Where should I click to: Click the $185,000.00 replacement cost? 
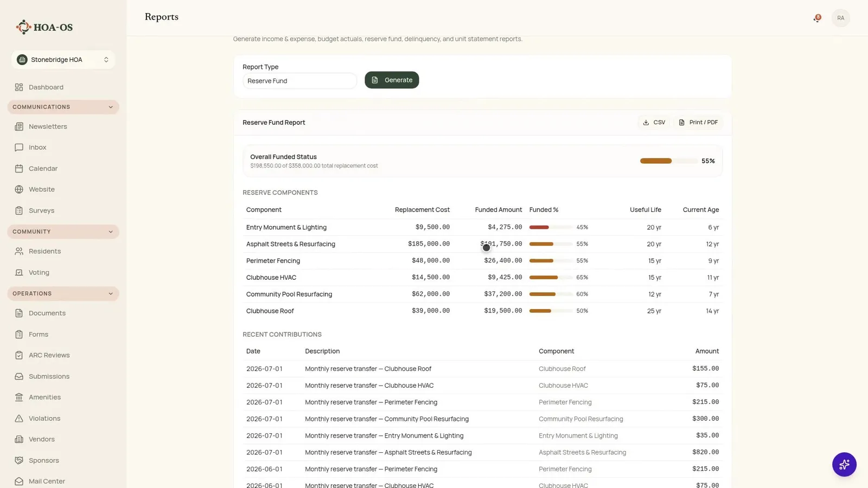coord(429,244)
